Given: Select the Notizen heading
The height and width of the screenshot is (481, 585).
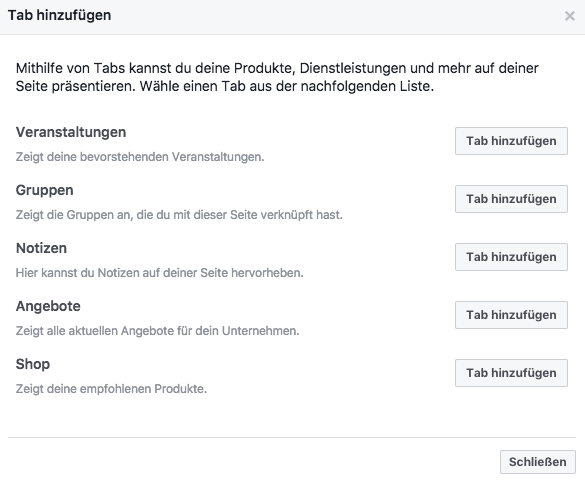Looking at the screenshot, I should click(41, 248).
